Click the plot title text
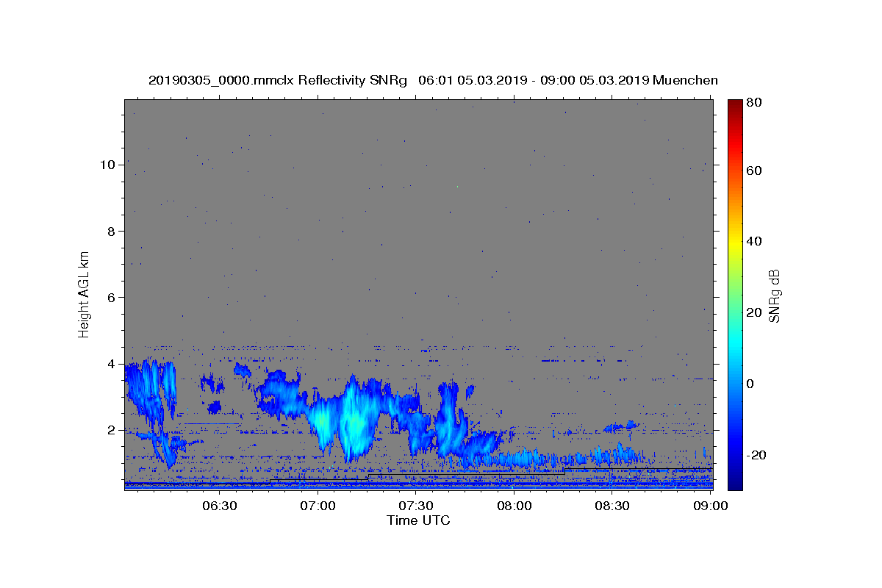 tap(433, 80)
